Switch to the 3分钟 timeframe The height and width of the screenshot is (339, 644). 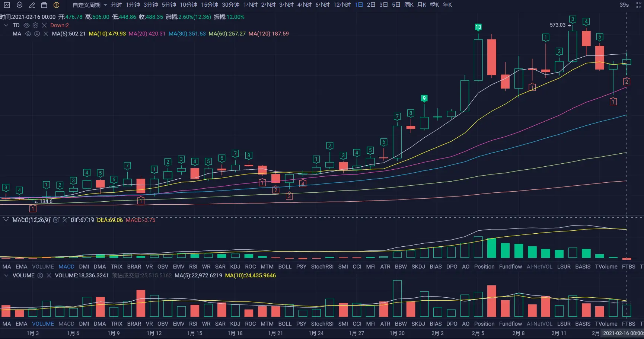click(151, 5)
